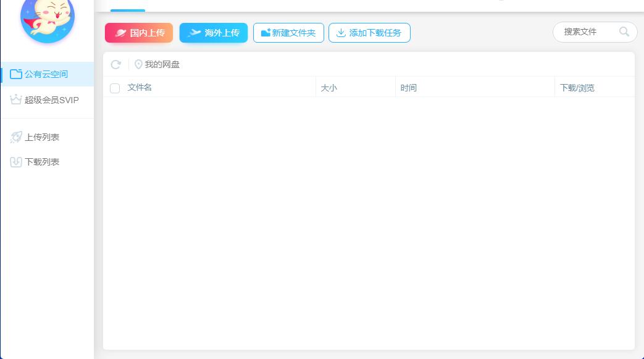
Task: Click the 下载/浏览 column header
Action: point(577,88)
